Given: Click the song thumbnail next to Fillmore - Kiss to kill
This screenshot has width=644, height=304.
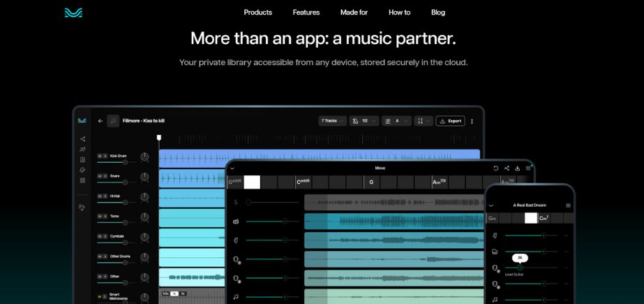Looking at the screenshot, I should click(x=113, y=121).
